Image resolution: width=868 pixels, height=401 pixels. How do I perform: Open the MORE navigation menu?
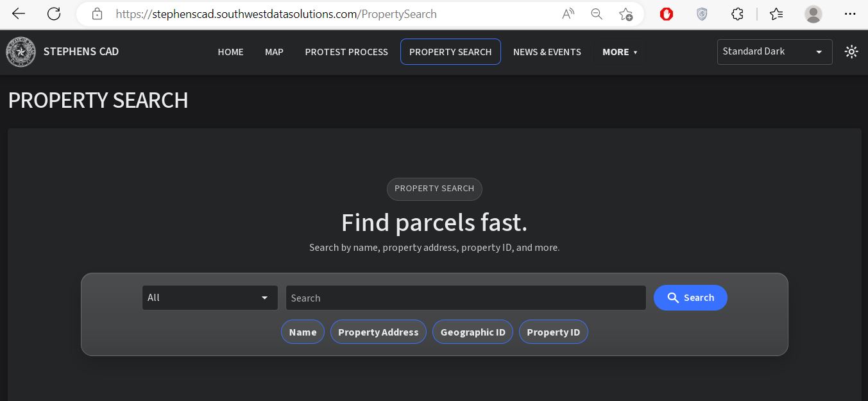[x=619, y=52]
